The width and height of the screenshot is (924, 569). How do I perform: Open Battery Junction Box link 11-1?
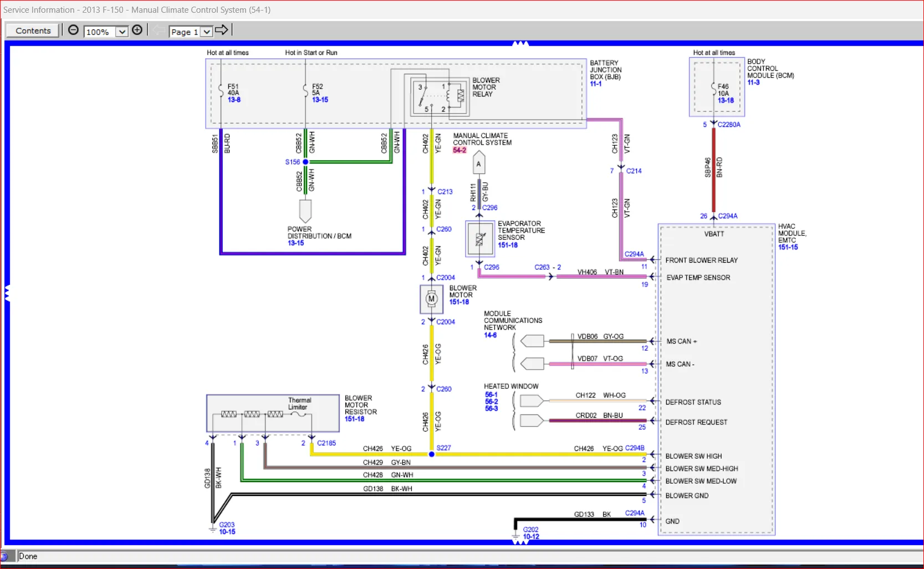[595, 84]
